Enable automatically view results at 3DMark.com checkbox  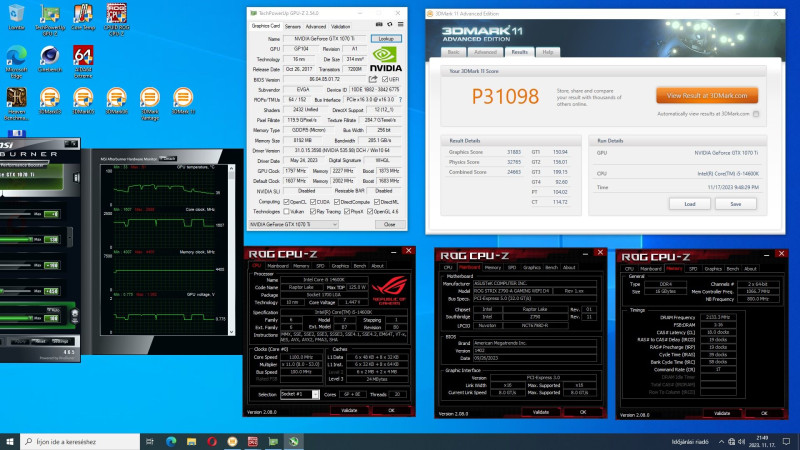pyautogui.click(x=756, y=114)
